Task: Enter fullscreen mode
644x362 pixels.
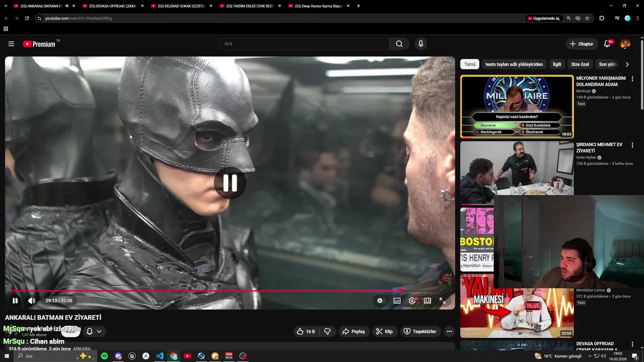Action: (x=442, y=301)
